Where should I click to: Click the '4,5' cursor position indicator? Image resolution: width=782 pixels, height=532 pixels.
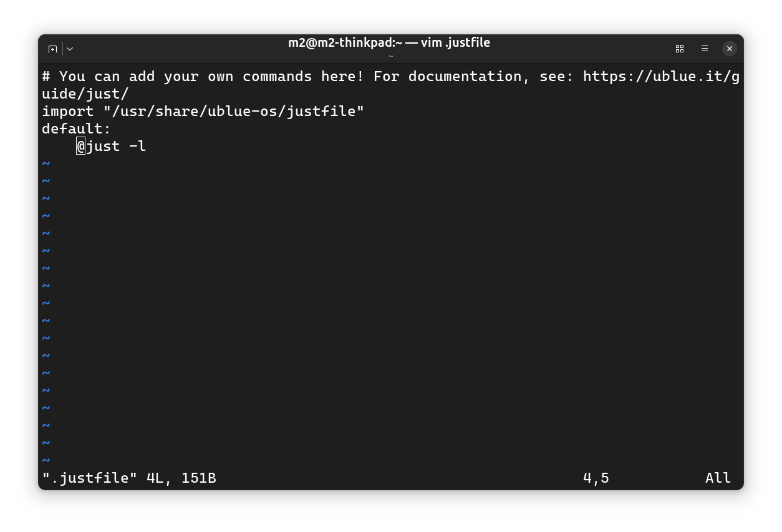596,478
